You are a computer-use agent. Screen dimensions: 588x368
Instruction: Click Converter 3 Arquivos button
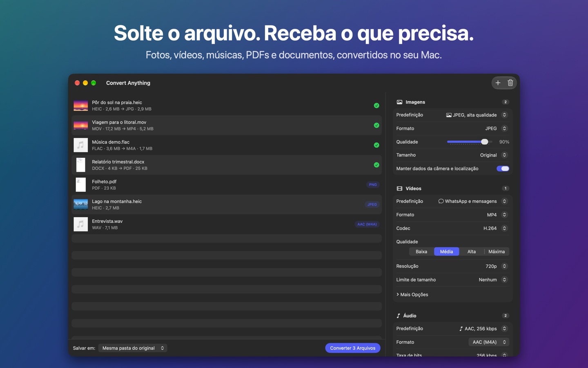pyautogui.click(x=353, y=348)
